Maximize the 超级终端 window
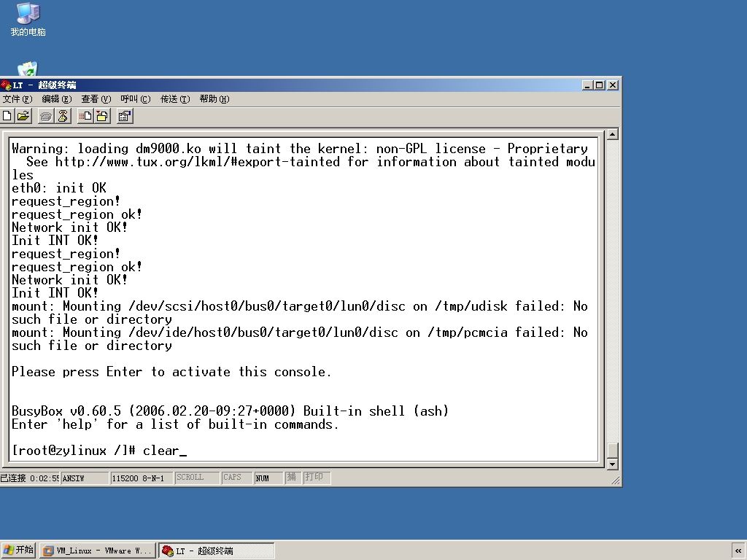 pyautogui.click(x=600, y=85)
